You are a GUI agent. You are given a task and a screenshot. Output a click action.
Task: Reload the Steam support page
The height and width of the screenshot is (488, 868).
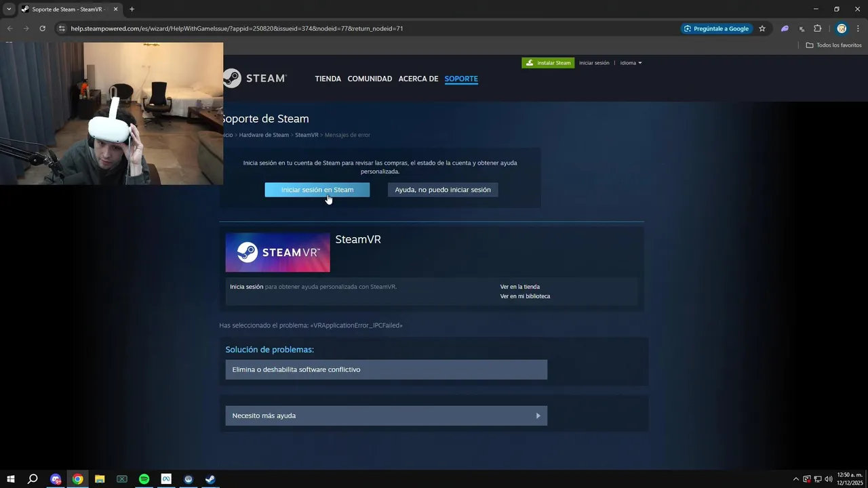click(x=42, y=28)
